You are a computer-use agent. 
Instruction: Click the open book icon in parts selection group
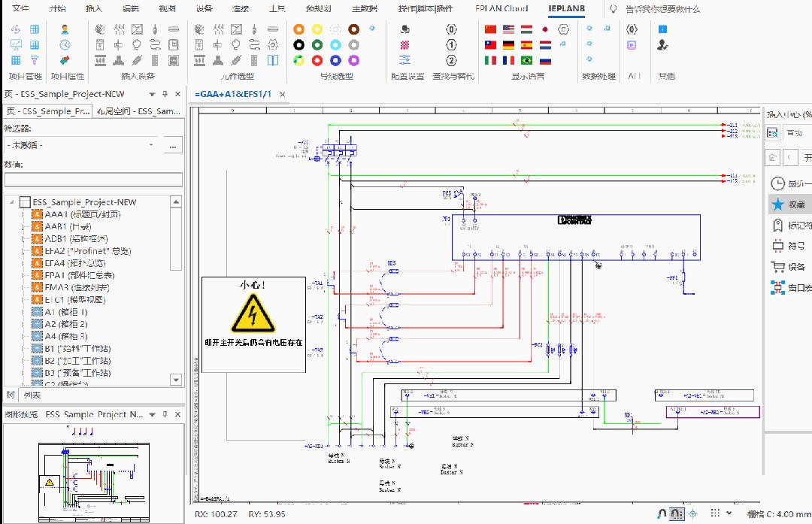pos(272,61)
